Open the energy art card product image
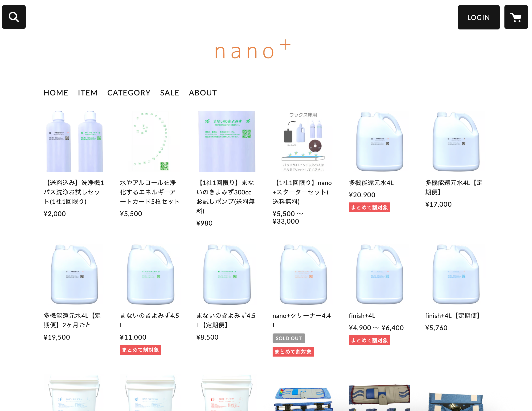 pos(151,142)
